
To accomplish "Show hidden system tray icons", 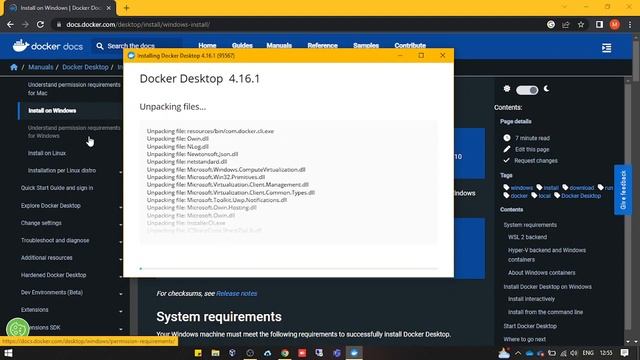I will point(518,353).
